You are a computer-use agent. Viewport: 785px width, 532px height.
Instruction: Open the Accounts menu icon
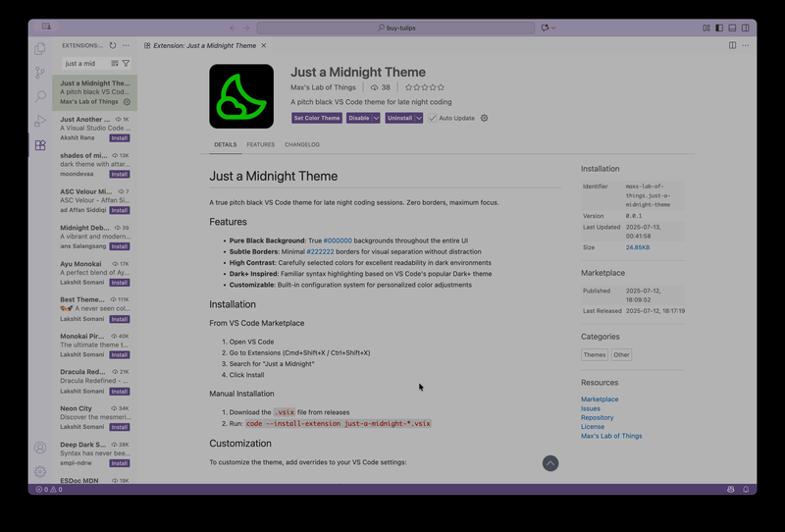point(40,448)
